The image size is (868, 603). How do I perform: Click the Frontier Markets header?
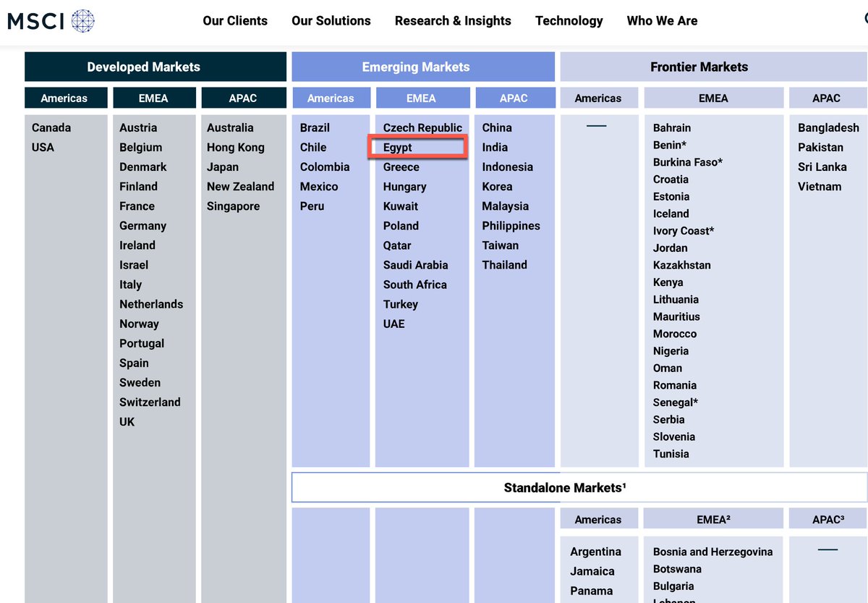[714, 67]
